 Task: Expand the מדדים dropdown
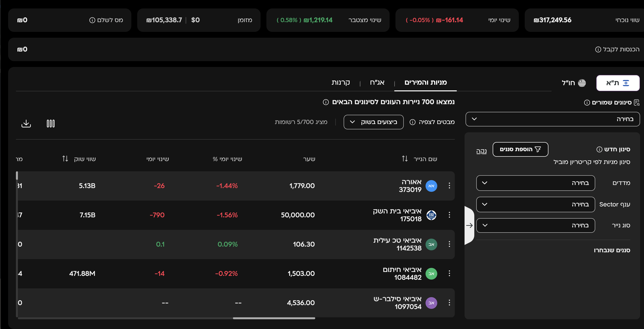(535, 183)
